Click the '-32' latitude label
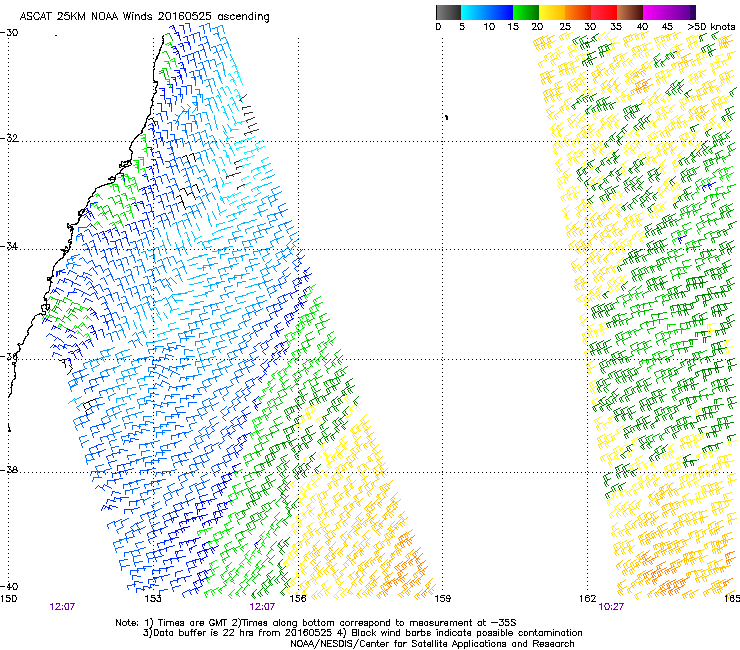The height and width of the screenshot is (650, 740). click(x=9, y=138)
